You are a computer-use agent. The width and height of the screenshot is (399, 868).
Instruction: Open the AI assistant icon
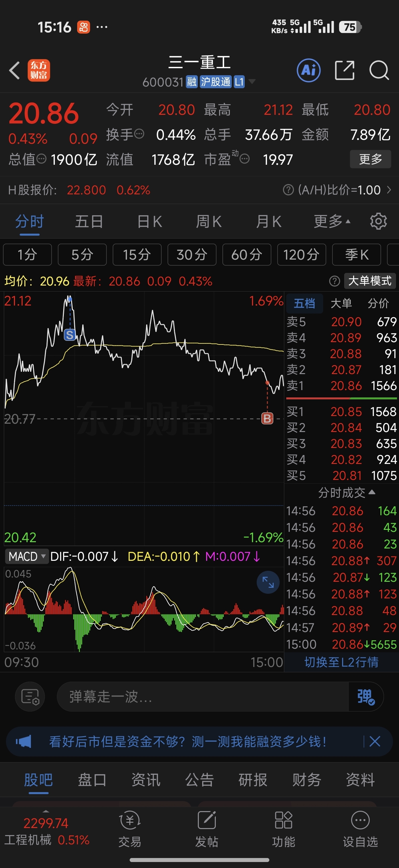[309, 71]
